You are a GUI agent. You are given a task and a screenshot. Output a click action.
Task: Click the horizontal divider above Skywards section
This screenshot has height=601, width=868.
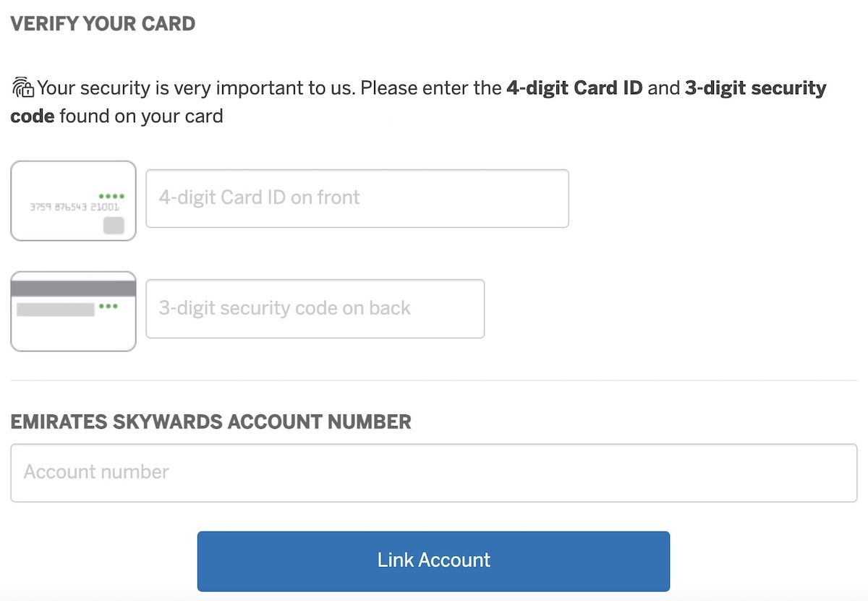pyautogui.click(x=434, y=380)
